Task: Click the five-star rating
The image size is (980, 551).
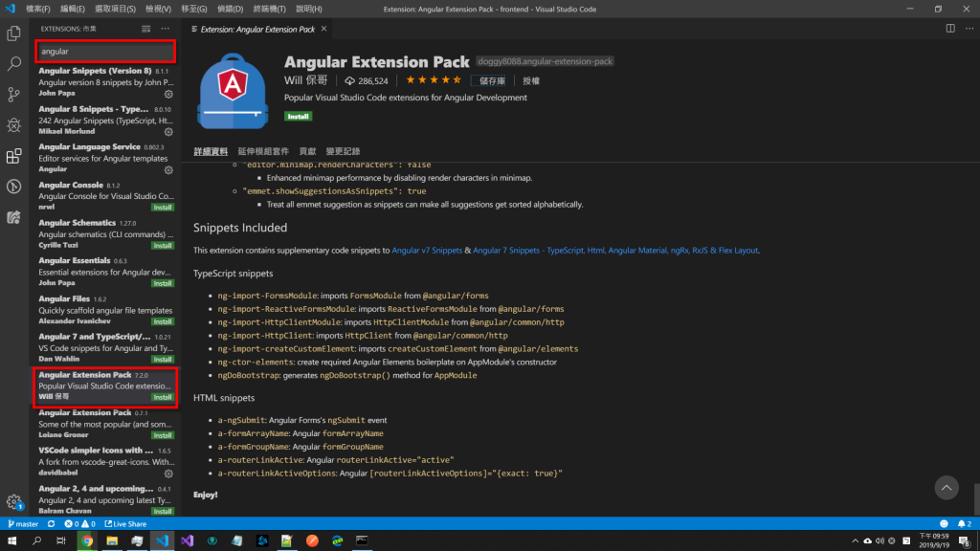Action: tap(434, 80)
